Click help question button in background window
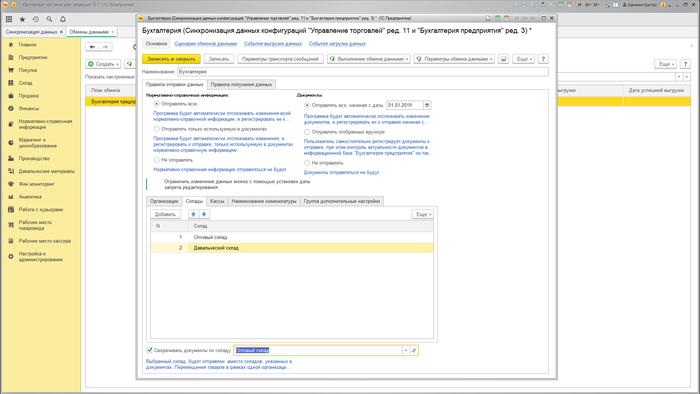The height and width of the screenshot is (394, 700). [x=685, y=64]
